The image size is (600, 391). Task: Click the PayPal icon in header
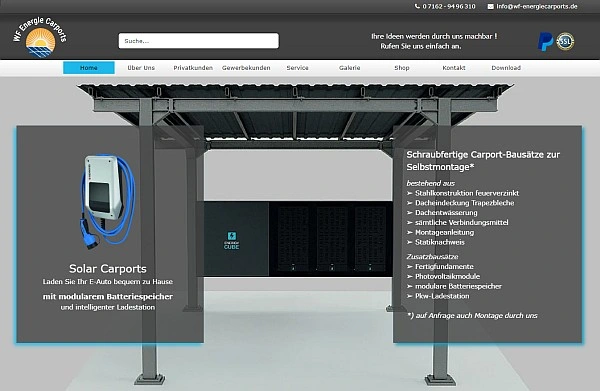pos(545,41)
